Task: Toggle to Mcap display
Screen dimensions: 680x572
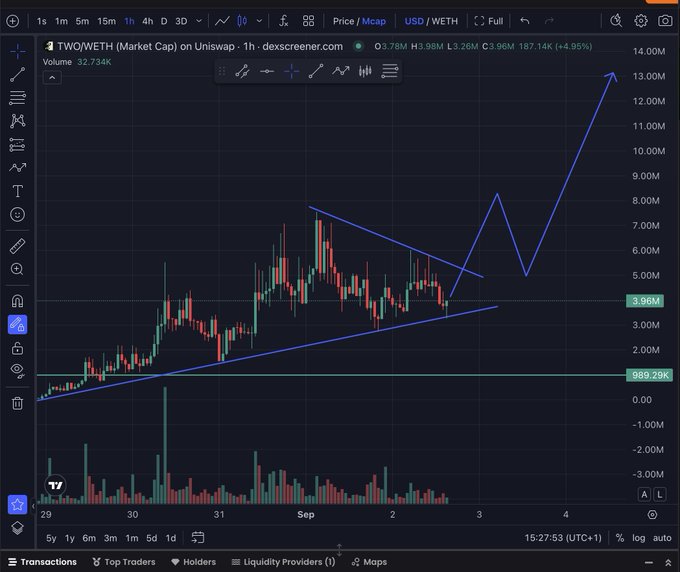Action: click(x=373, y=21)
